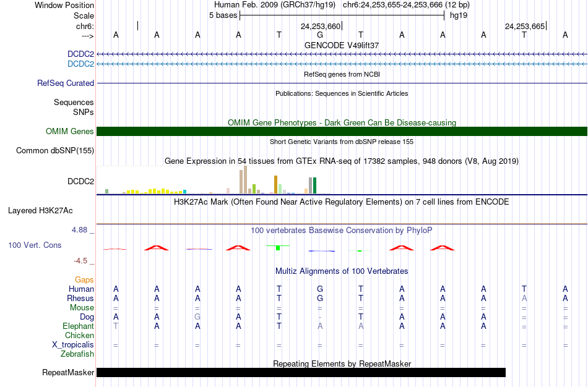
Task: Click the dark green bar in GTEx chart
Action: tap(314, 185)
